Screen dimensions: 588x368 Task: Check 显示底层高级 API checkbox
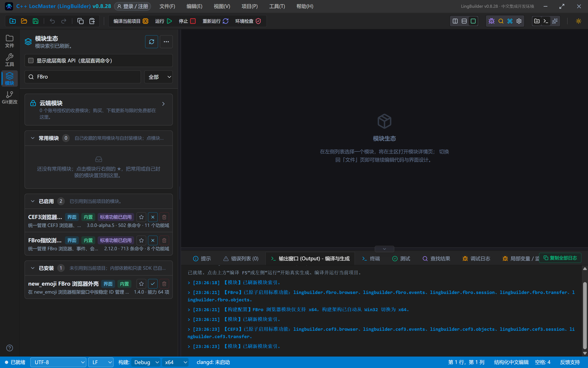click(31, 60)
